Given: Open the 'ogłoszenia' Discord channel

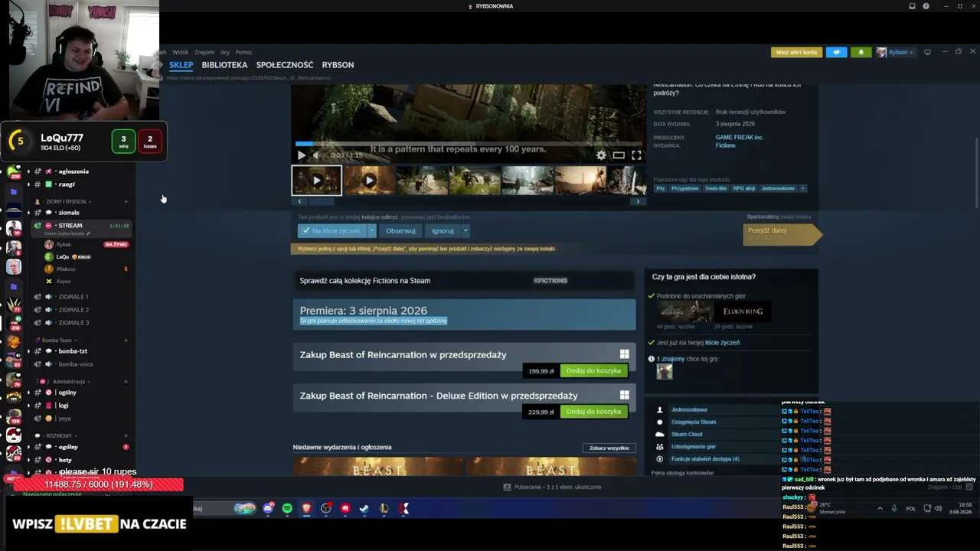Looking at the screenshot, I should (73, 171).
